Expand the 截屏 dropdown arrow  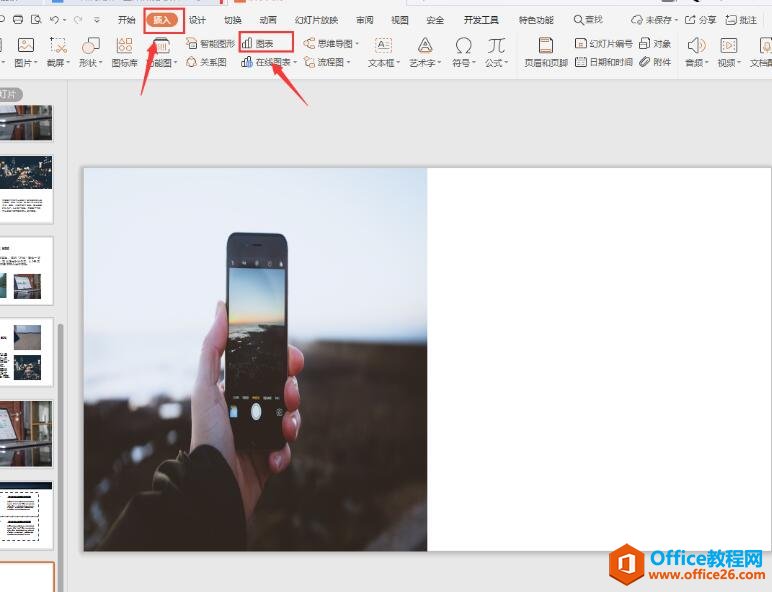click(68, 63)
